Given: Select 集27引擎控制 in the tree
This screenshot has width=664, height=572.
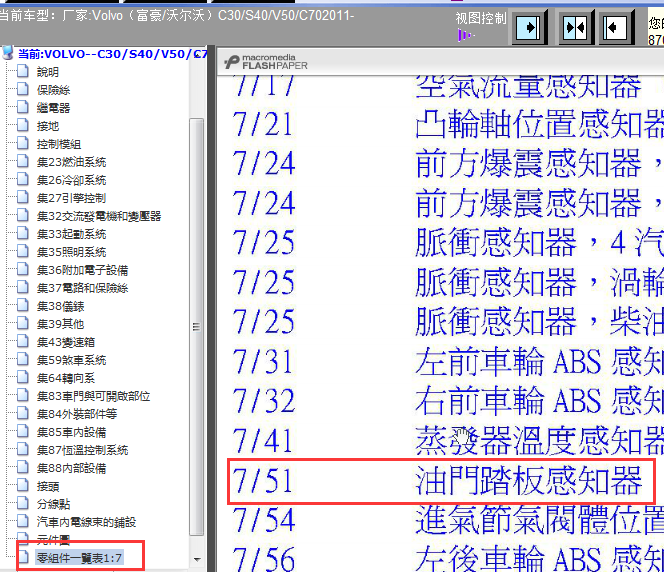Looking at the screenshot, I should [71, 198].
